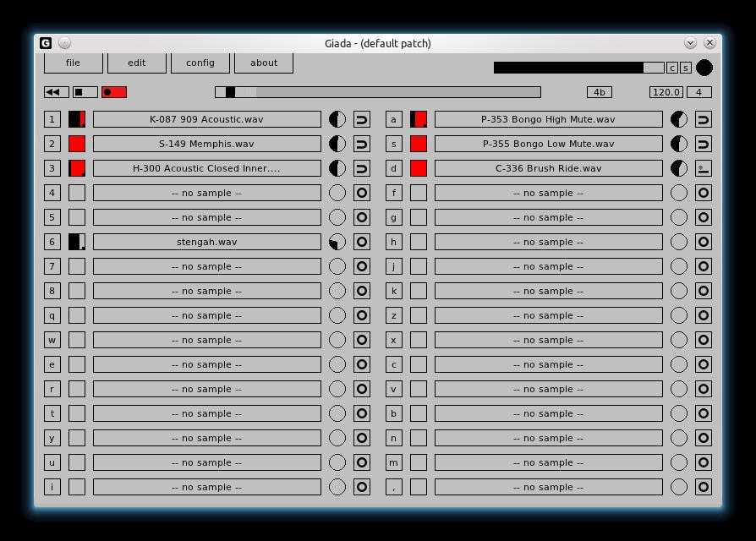Toggle the status button of channel 6

pyautogui.click(x=77, y=242)
